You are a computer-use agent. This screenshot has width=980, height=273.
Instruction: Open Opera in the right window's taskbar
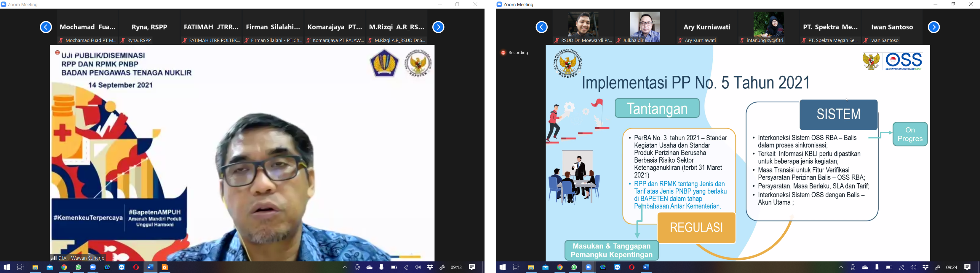click(x=632, y=267)
